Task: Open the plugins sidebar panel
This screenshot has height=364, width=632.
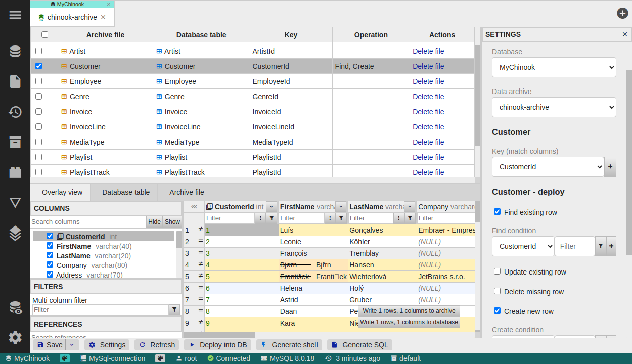Action: (15, 172)
